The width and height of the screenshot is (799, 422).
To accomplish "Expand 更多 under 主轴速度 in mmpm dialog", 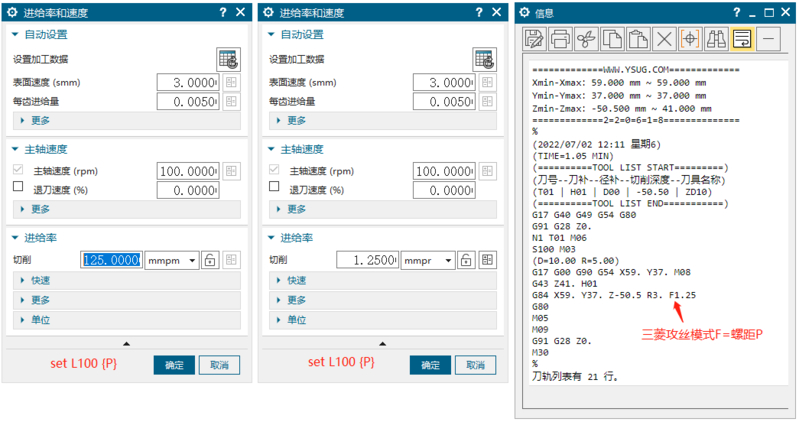I will tap(126, 209).
